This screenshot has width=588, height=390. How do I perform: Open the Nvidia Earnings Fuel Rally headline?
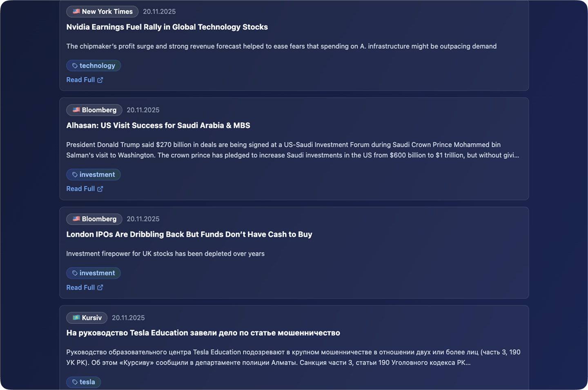coord(167,27)
